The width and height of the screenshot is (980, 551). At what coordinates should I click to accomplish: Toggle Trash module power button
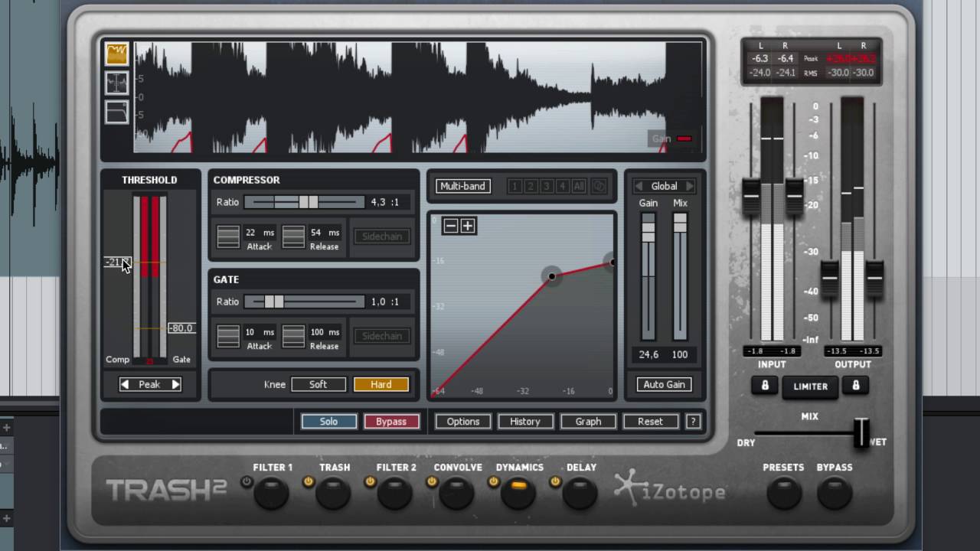coord(309,481)
